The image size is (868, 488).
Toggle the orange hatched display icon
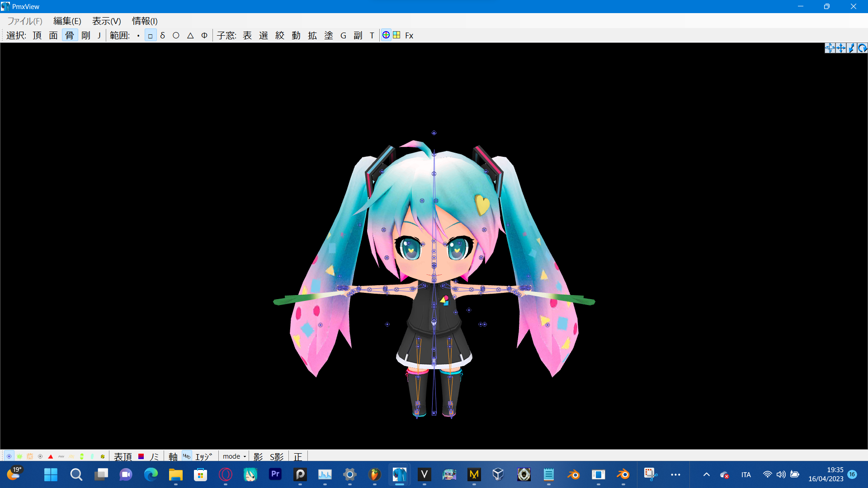[x=30, y=456]
